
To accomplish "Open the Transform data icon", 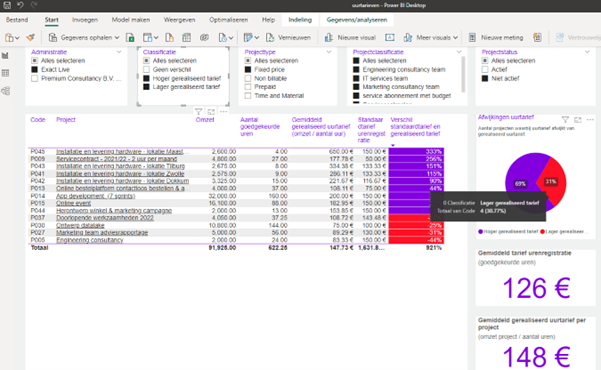I will 248,38.
